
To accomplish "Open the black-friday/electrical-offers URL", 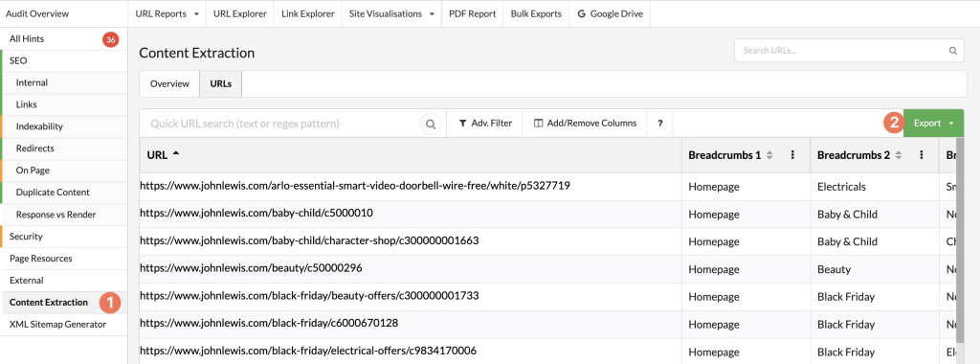I will coord(308,351).
